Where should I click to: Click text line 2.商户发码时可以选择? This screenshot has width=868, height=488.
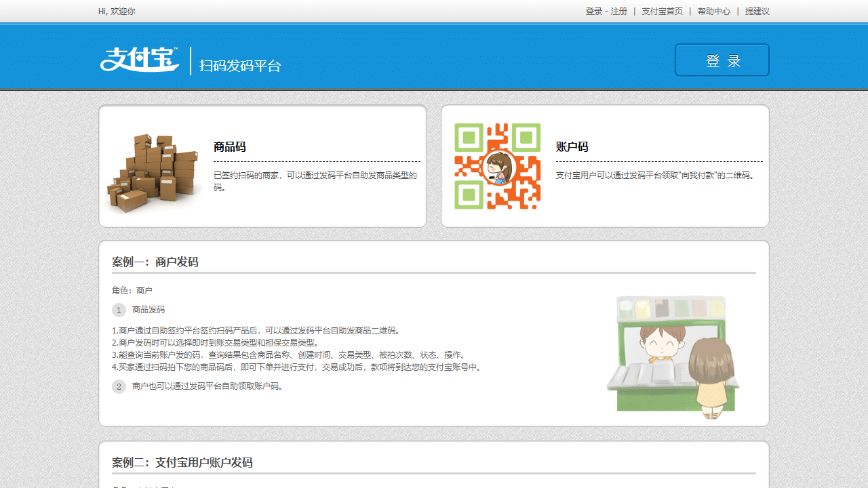coord(216,343)
